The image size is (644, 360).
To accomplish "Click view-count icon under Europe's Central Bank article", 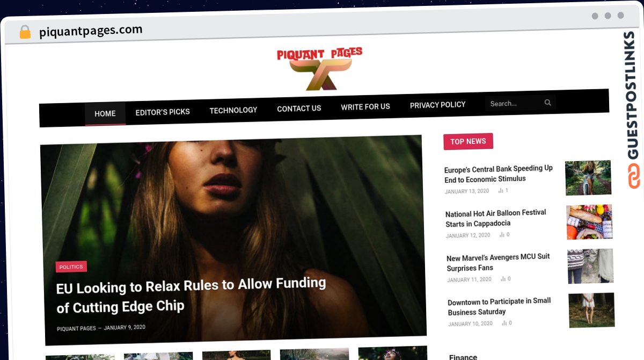I will (501, 191).
